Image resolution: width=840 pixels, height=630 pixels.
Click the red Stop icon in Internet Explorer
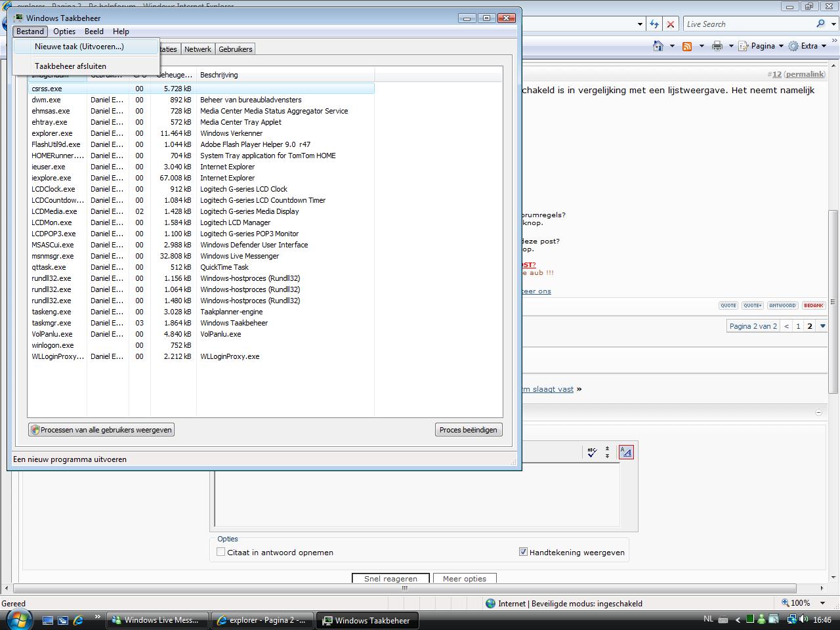pyautogui.click(x=670, y=24)
